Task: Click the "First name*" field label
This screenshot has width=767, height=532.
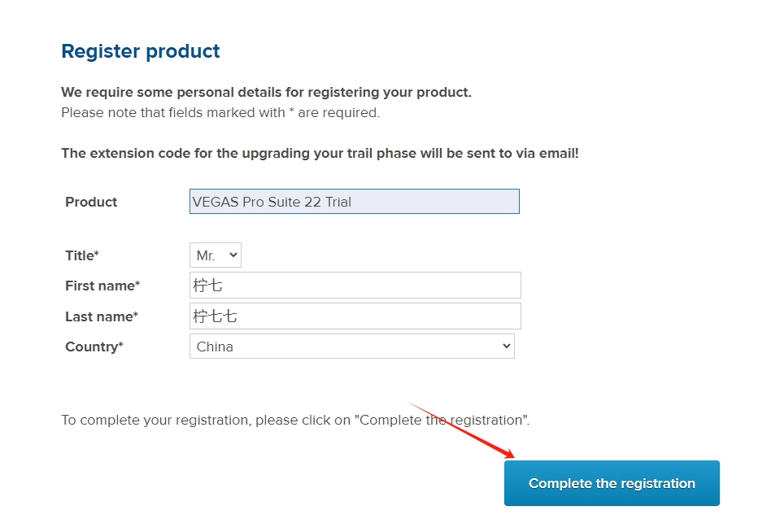Action: click(x=102, y=286)
